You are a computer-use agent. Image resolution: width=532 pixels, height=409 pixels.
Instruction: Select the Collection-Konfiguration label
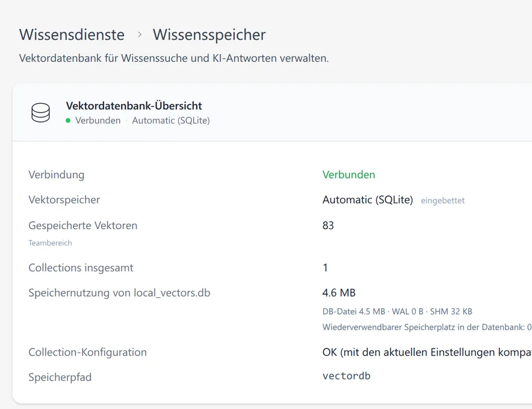point(87,352)
